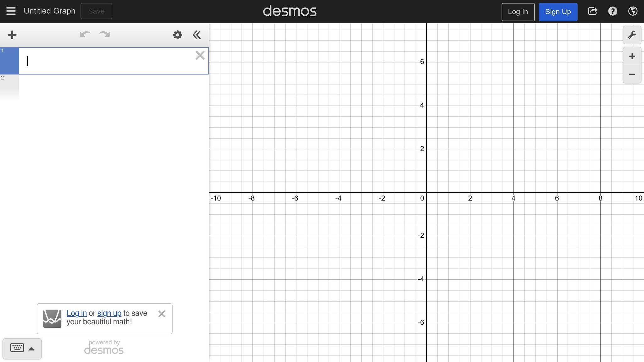Viewport: 644px width, 362px height.
Task: Add a new expression with the plus icon
Action: click(x=12, y=35)
